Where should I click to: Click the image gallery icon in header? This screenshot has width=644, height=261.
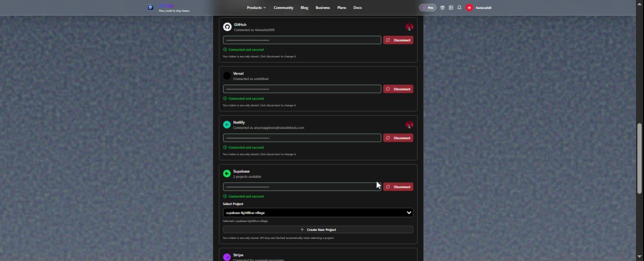pos(451,8)
